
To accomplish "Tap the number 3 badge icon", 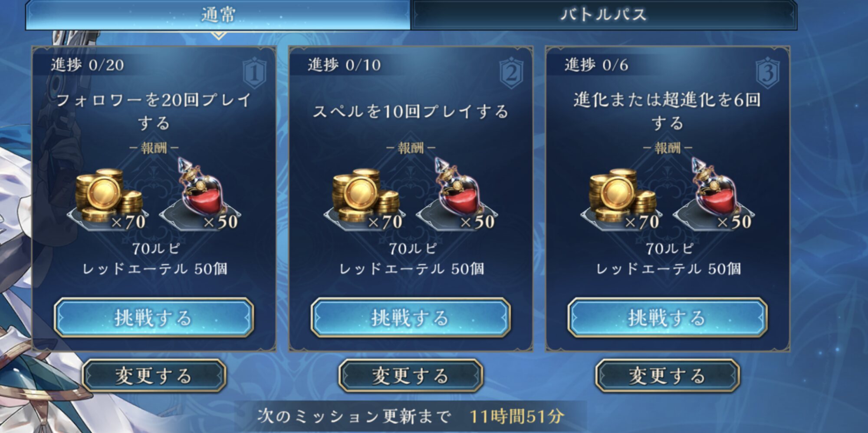I will 768,73.
